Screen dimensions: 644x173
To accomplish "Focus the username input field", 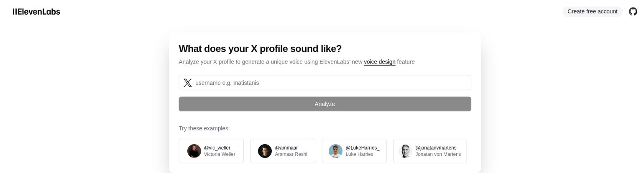I will [x=325, y=83].
